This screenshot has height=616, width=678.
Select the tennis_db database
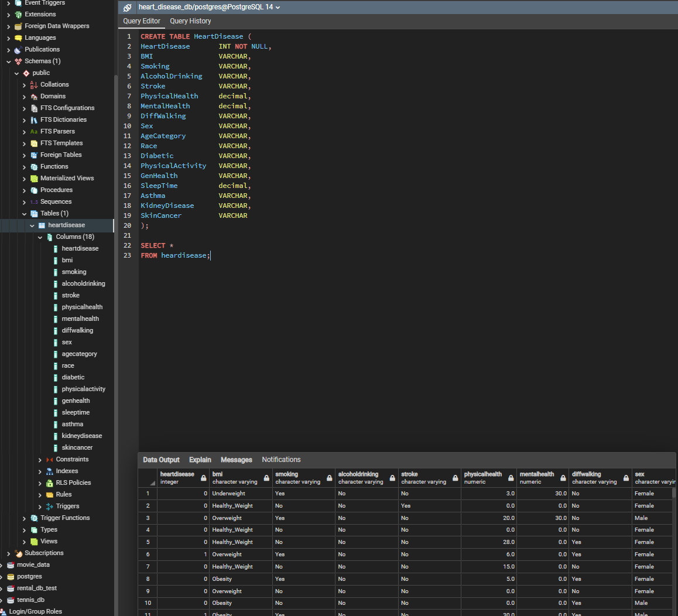click(30, 600)
